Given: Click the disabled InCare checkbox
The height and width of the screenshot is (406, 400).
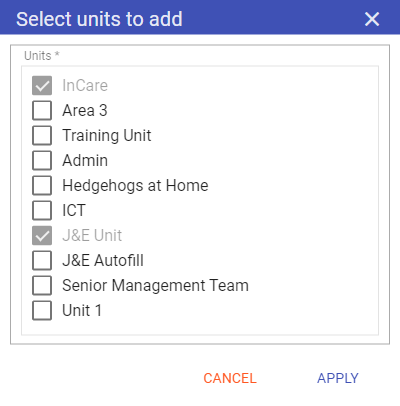Looking at the screenshot, I should point(42,85).
